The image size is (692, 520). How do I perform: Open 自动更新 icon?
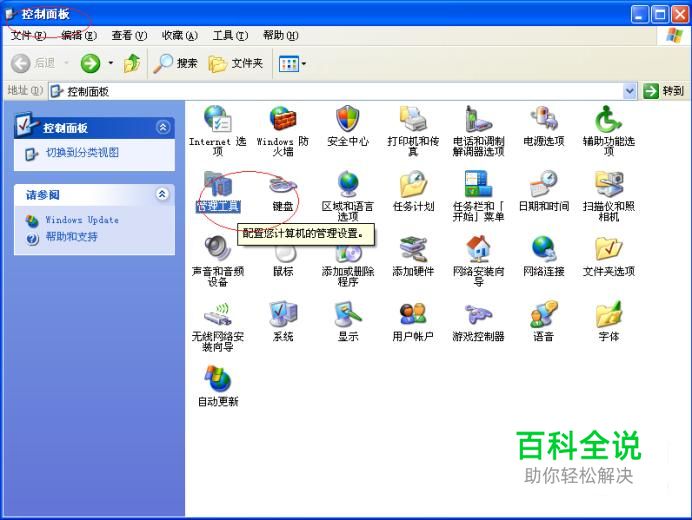[218, 379]
